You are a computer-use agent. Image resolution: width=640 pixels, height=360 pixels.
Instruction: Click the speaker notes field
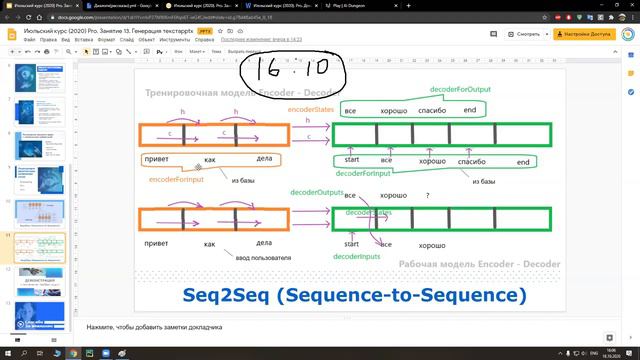[x=347, y=327]
